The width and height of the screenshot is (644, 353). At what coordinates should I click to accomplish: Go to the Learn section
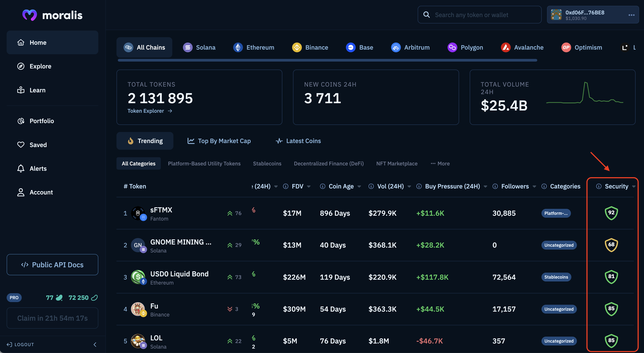[52, 90]
